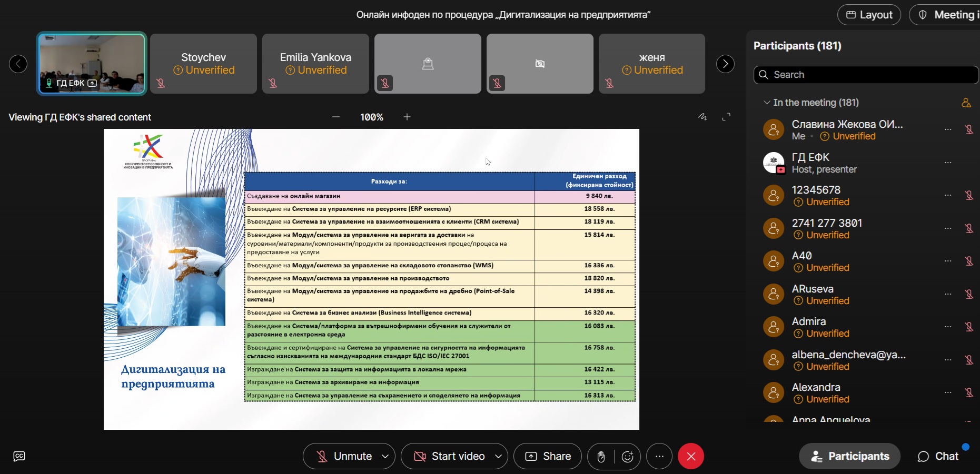
Task: Click Viewing ГД ЕФК's shared content label
Action: click(x=80, y=117)
